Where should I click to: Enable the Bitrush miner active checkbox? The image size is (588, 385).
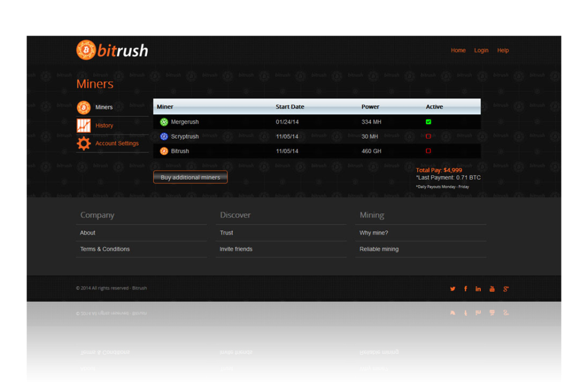tap(428, 151)
